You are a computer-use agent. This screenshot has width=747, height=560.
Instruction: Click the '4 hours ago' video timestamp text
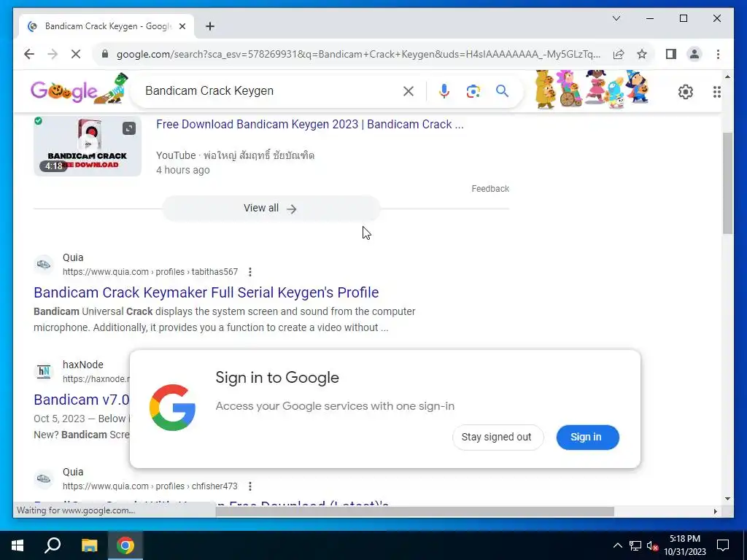point(183,170)
